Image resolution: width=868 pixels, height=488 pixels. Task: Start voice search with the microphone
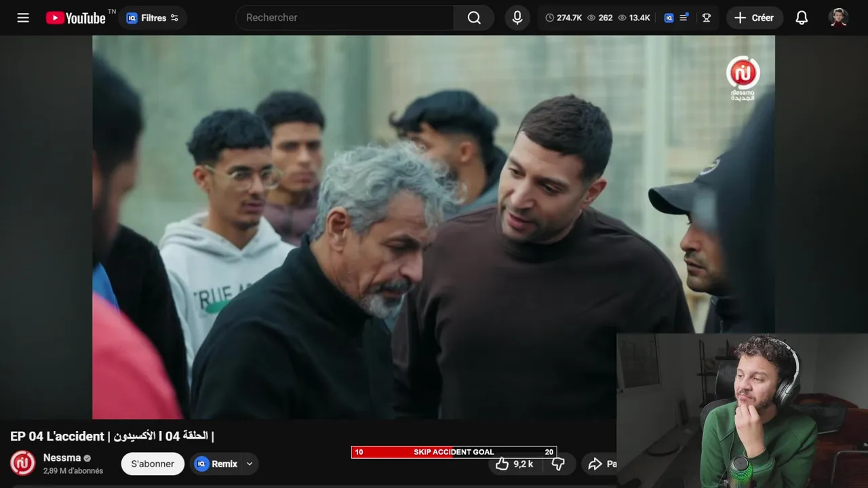(517, 18)
